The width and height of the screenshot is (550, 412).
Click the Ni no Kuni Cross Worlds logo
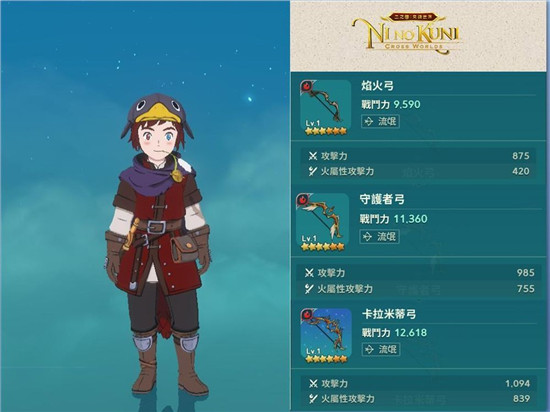(406, 34)
